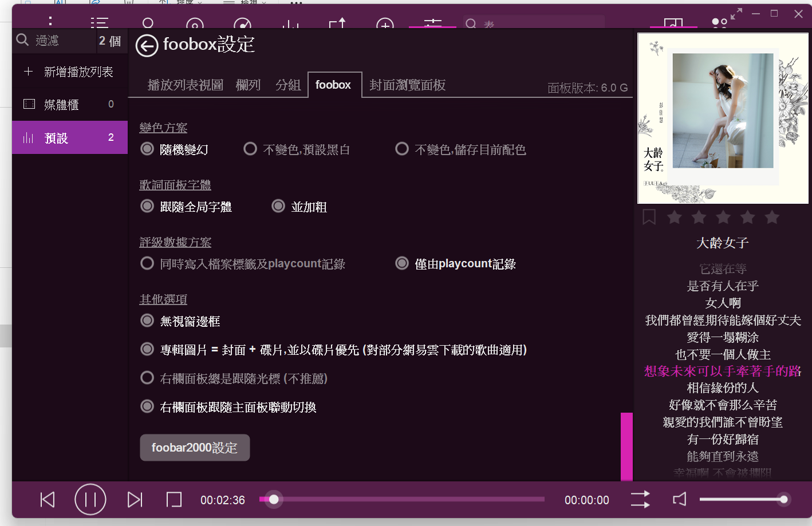Image resolution: width=812 pixels, height=526 pixels.
Task: Click the sliders settings icon in top toolbar
Action: click(x=433, y=23)
